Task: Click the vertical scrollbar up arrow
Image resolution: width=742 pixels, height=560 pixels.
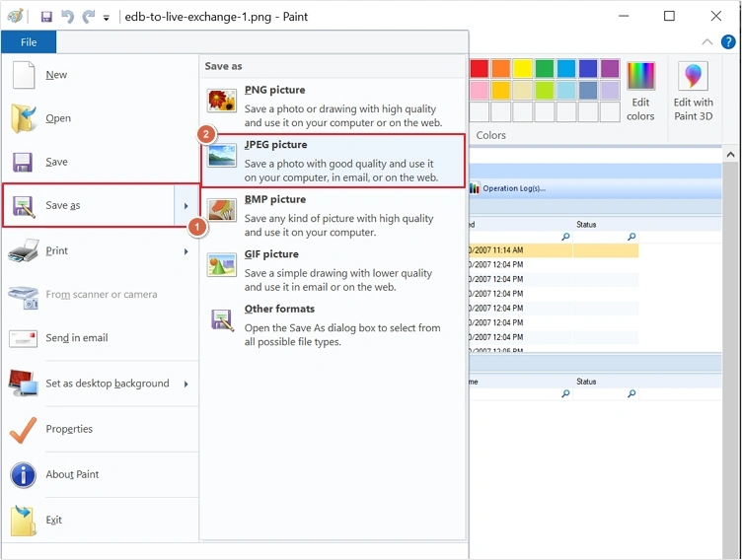Action: point(731,155)
